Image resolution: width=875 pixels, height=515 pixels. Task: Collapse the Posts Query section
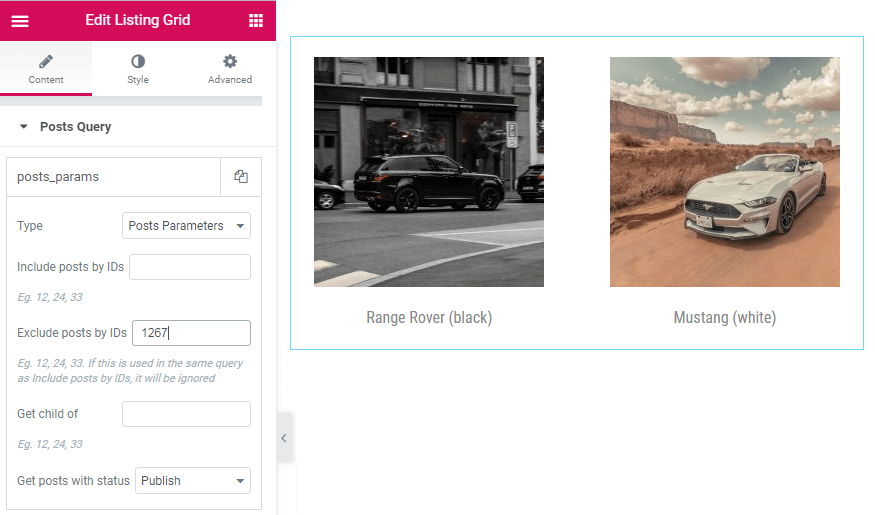click(x=138, y=127)
